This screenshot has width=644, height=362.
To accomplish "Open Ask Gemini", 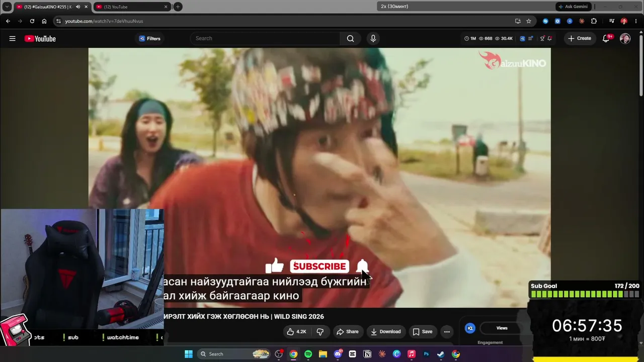I will [573, 7].
